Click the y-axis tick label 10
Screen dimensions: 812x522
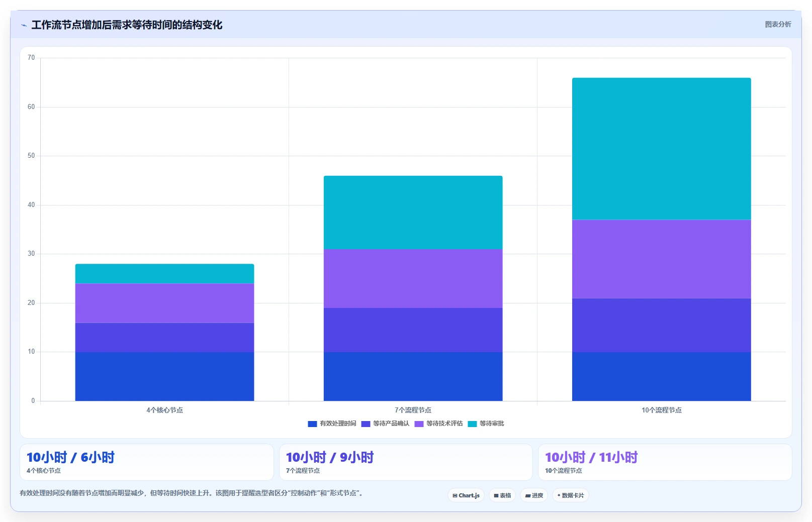click(x=31, y=352)
